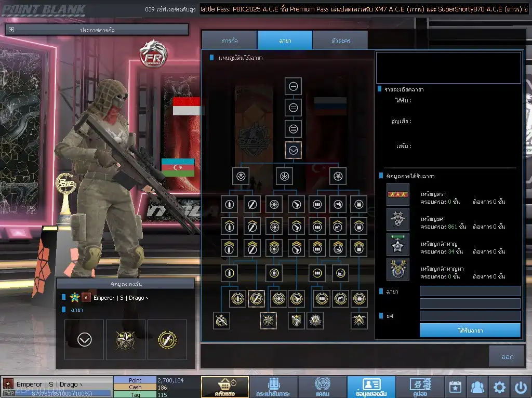Screen dimensions: 532x398
Task: Click the ออก exit button
Action: pyautogui.click(x=507, y=356)
